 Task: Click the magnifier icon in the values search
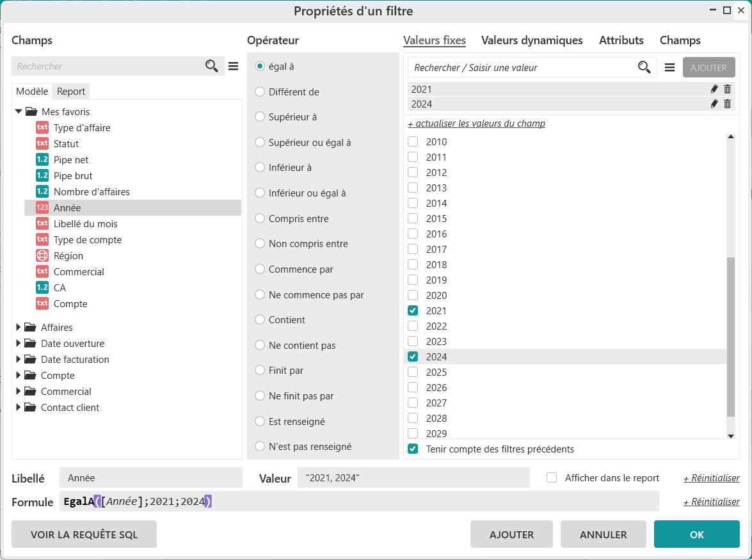[644, 67]
